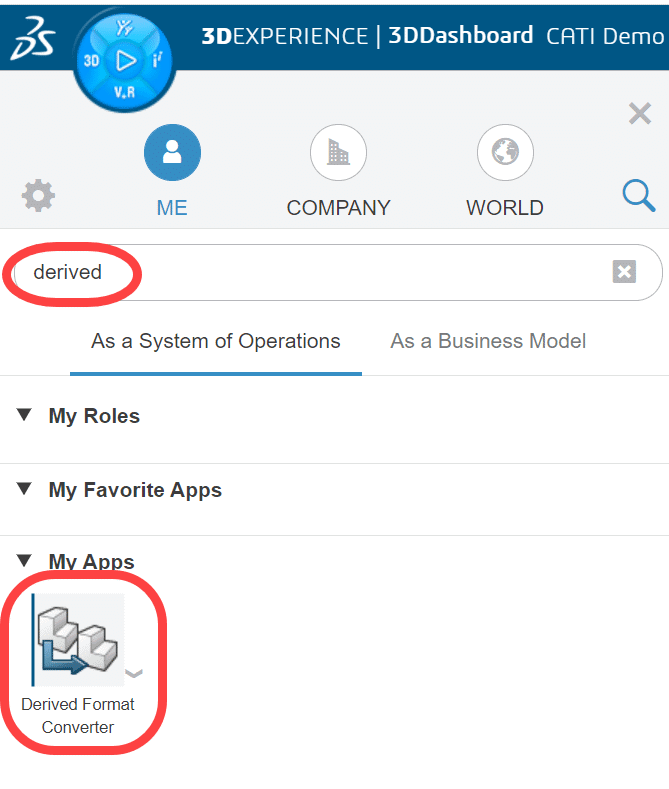Open As a System of Operations tab
Image resolution: width=669 pixels, height=789 pixels.
pyautogui.click(x=216, y=341)
